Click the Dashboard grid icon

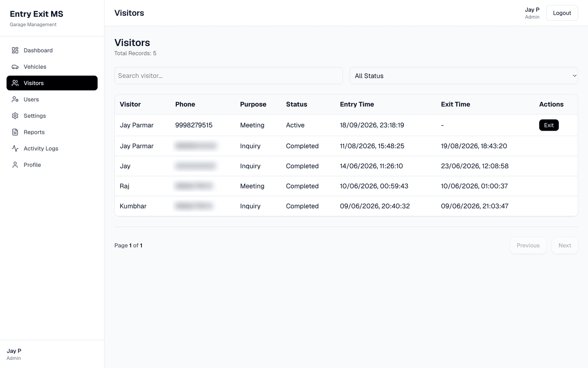click(15, 50)
